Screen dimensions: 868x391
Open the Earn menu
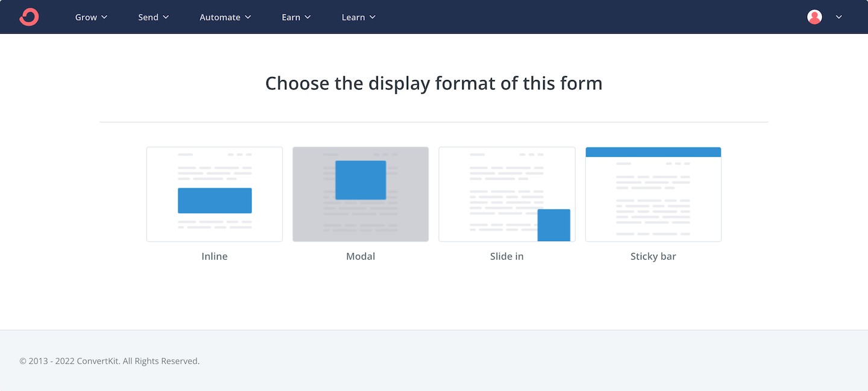[x=296, y=17]
